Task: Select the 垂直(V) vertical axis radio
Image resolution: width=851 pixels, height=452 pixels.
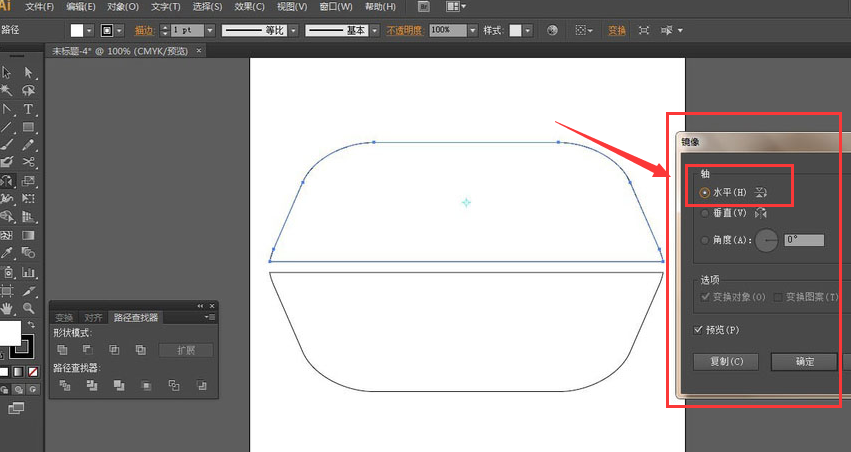Action: click(705, 213)
